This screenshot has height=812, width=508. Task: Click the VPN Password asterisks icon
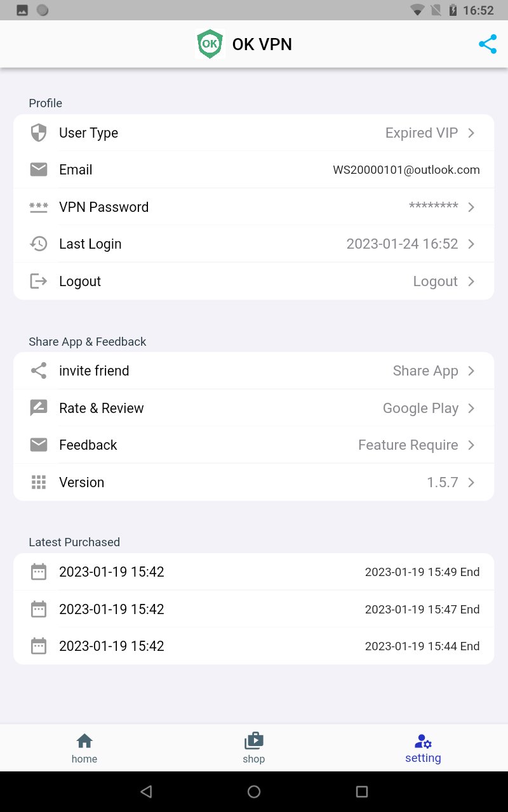tap(38, 207)
